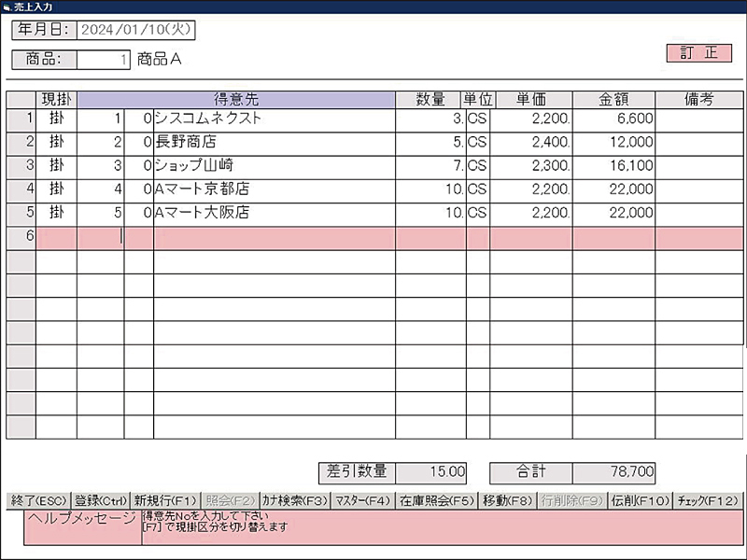This screenshot has width=747, height=560.
Task: Click row 3 quantity cell showing 7
Action: point(430,166)
